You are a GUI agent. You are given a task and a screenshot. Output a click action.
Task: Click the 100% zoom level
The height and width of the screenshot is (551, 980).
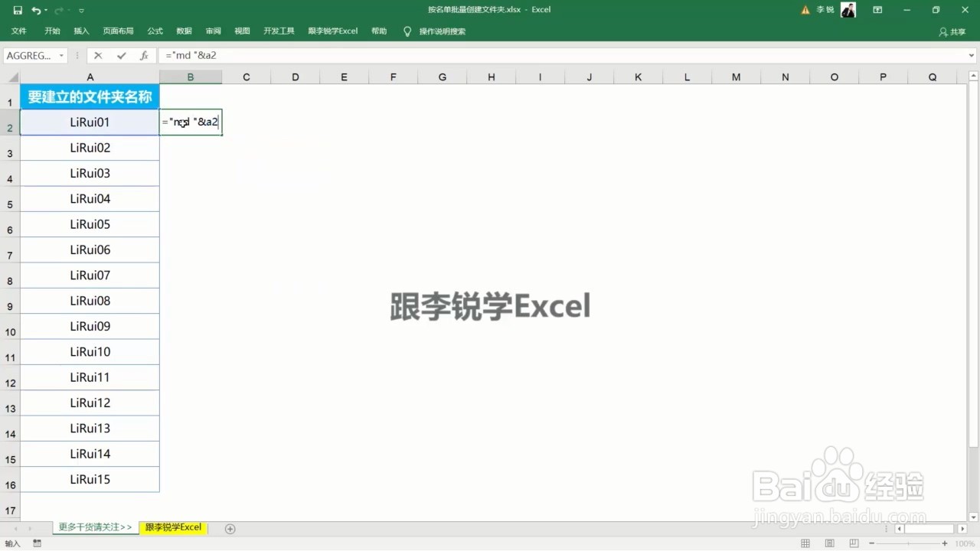[965, 543]
